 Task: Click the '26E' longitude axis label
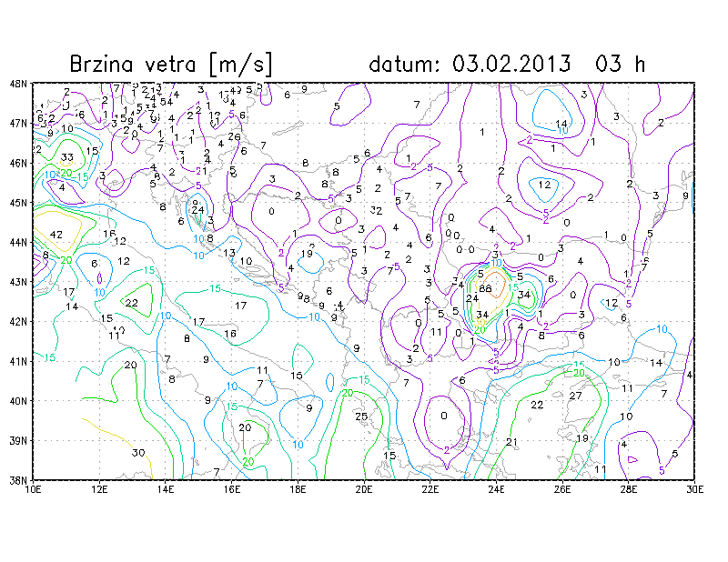point(562,489)
